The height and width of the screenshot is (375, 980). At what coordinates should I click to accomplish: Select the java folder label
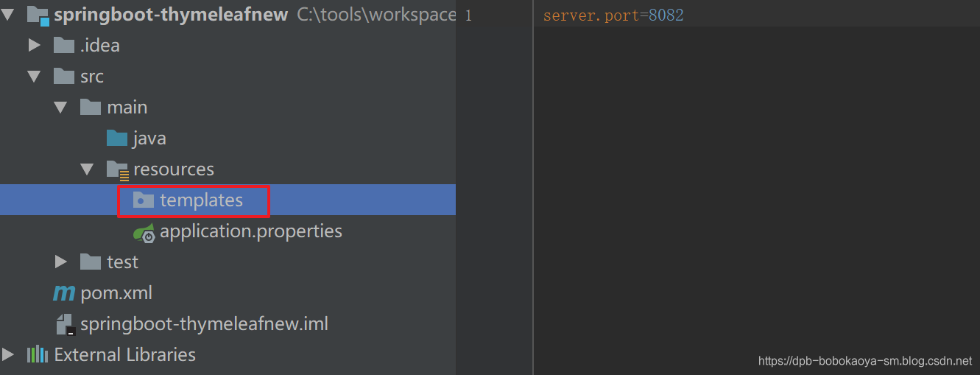pyautogui.click(x=149, y=139)
